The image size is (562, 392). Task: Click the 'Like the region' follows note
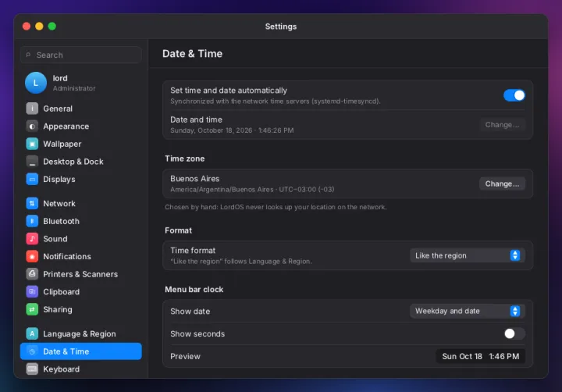241,262
